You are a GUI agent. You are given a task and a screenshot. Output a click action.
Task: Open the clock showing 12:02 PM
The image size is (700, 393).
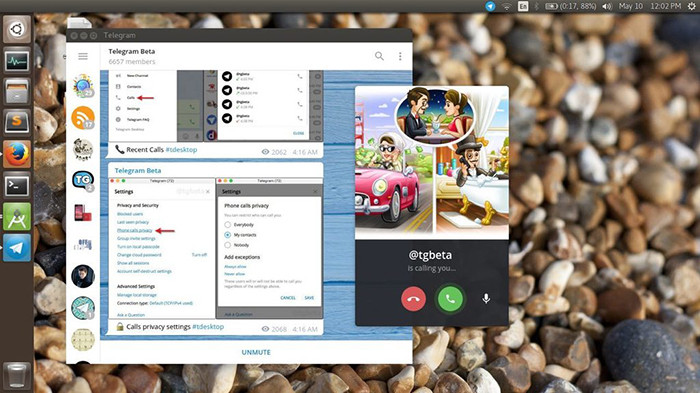(x=666, y=6)
